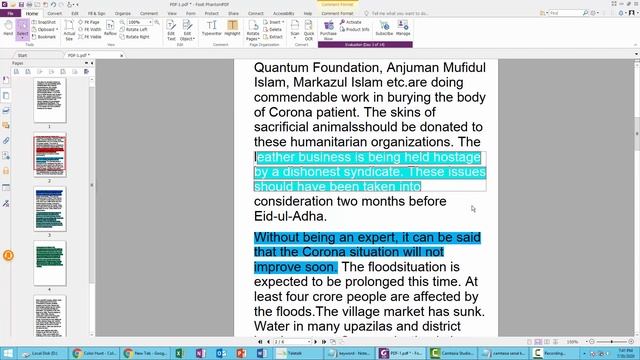Select the Typewriter tool
Viewport: 640px width, 360px height.
[211, 29]
